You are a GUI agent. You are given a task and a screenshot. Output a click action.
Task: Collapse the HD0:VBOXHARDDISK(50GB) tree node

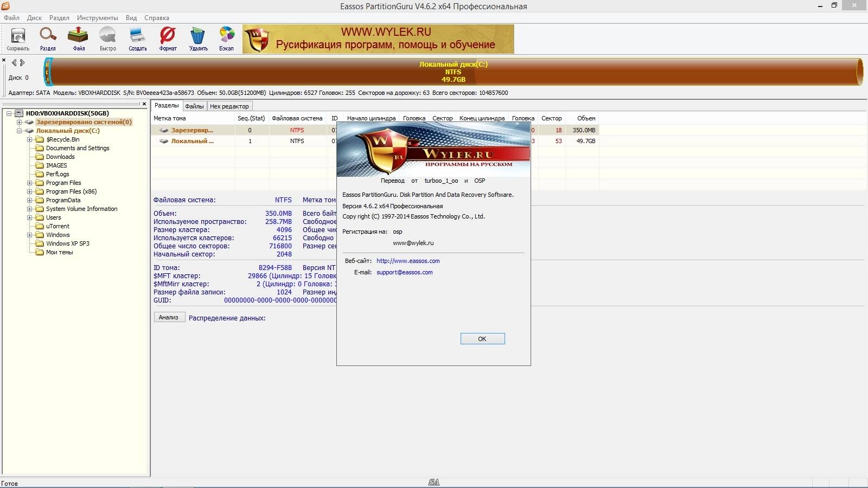[x=9, y=113]
